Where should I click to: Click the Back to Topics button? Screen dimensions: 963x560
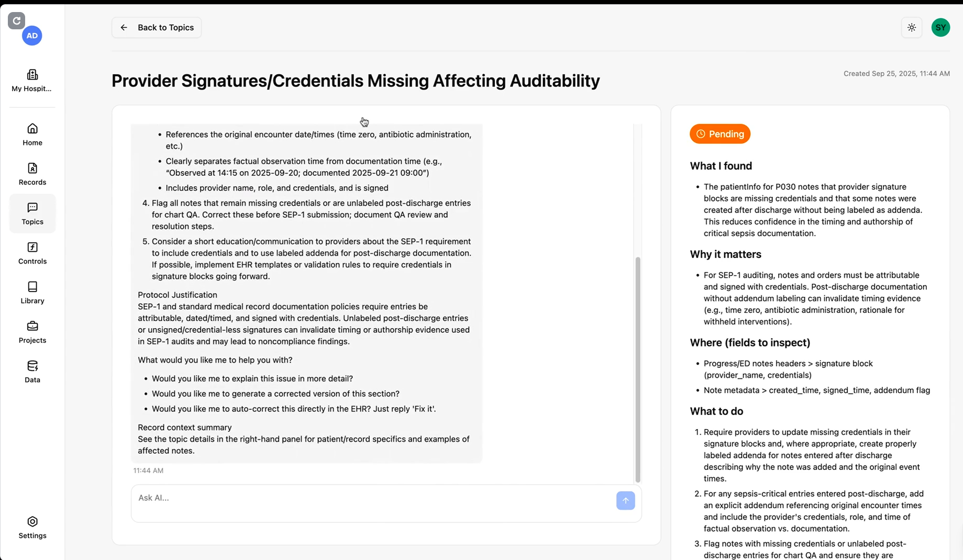pyautogui.click(x=157, y=28)
